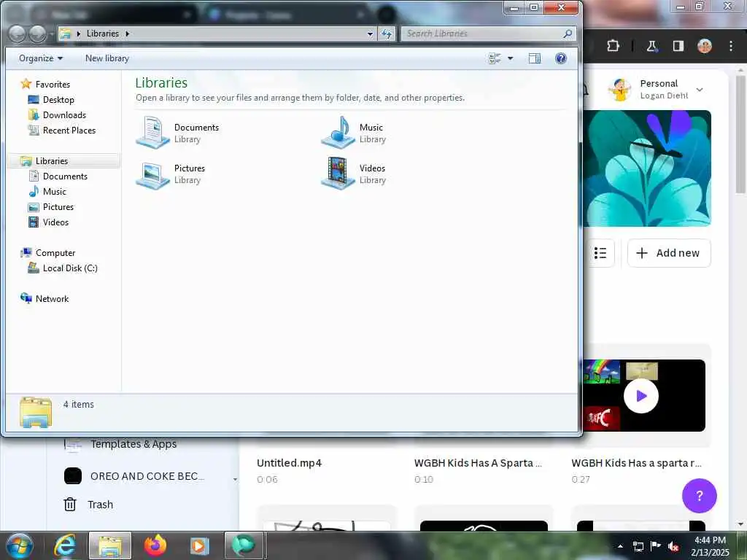Open the Documents library icon
The width and height of the screenshot is (747, 560).
pos(153,133)
